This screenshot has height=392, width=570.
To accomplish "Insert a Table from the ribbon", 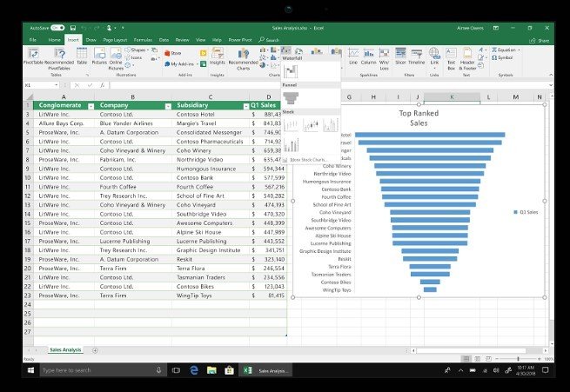I will (x=82, y=56).
